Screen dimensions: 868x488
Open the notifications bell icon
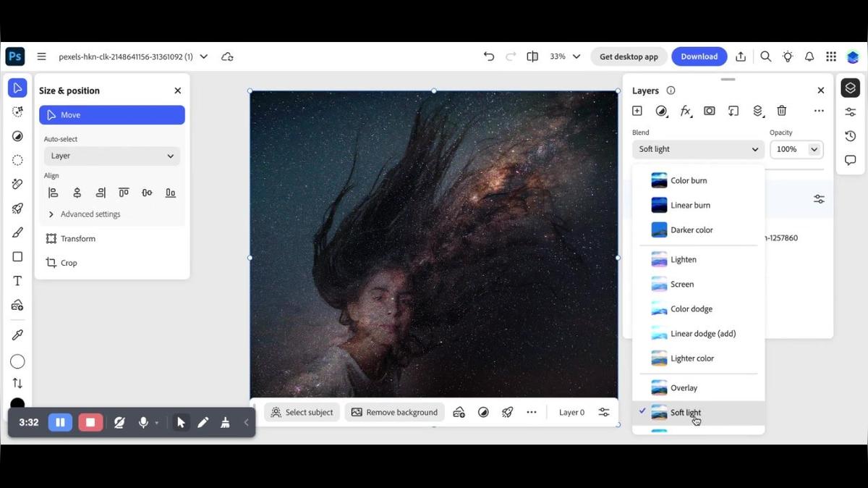click(x=809, y=56)
